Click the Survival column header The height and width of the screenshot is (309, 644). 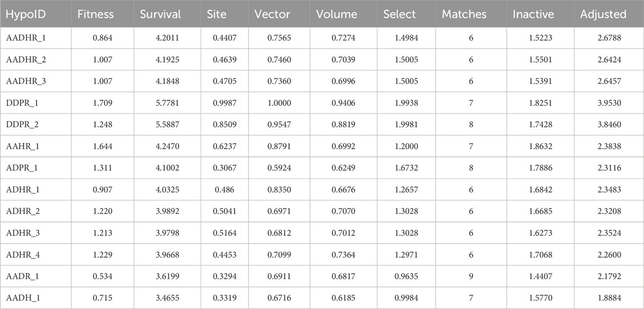click(160, 15)
